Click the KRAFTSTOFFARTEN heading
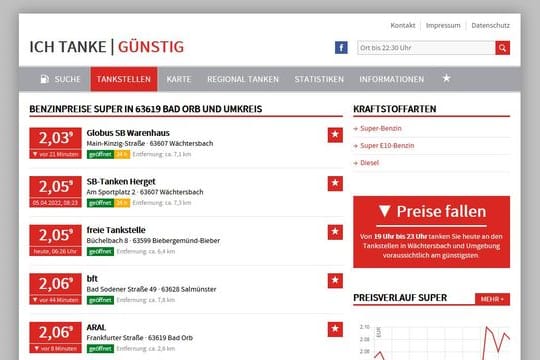The image size is (540, 360). pos(395,109)
